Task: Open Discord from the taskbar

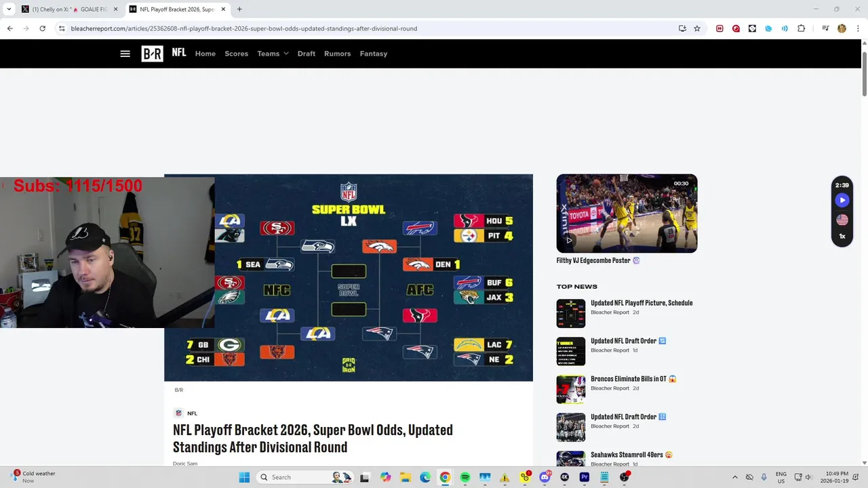Action: coord(545,477)
